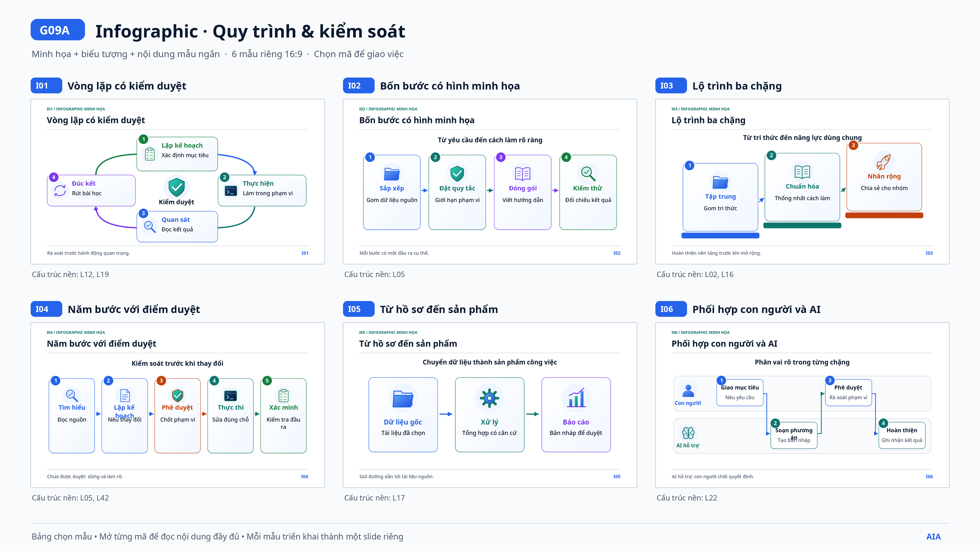The width and height of the screenshot is (980, 551).
Task: Select the I03 template badge
Action: coord(671,85)
